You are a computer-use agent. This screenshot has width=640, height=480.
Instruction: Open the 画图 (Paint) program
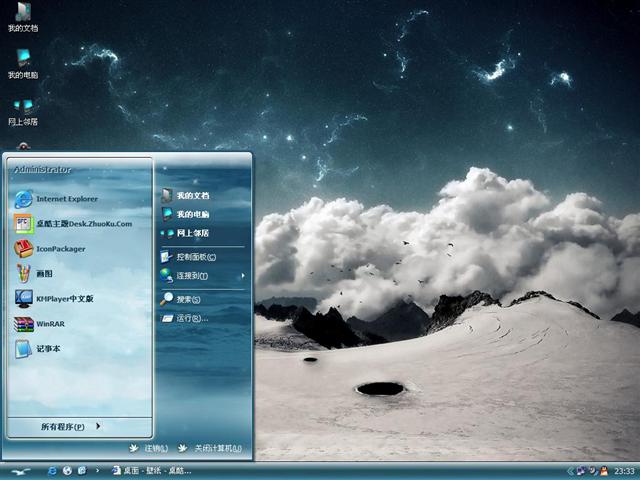pyautogui.click(x=44, y=273)
